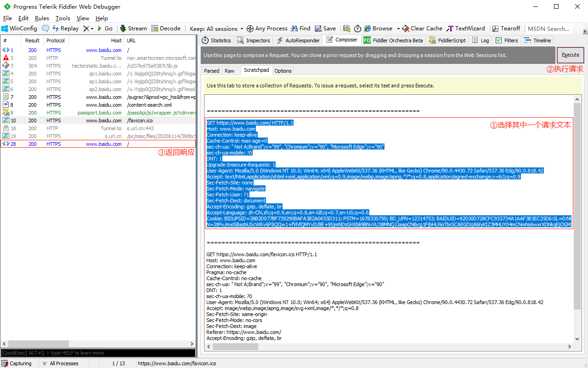
Task: Click the WinConfig toolbar icon
Action: (x=19, y=29)
